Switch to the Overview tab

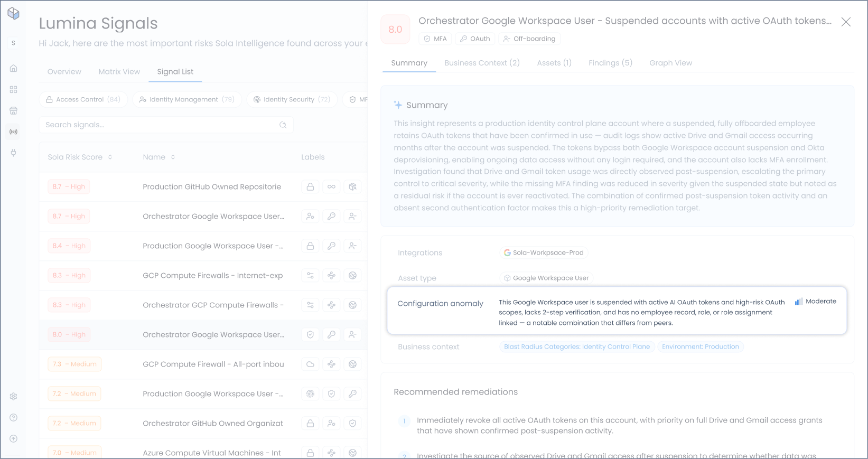(64, 72)
